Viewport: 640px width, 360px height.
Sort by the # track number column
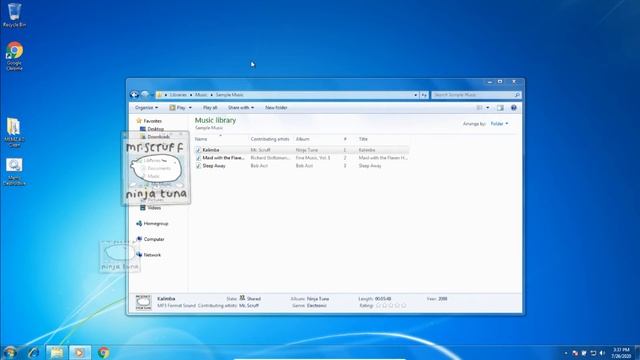(x=345, y=139)
